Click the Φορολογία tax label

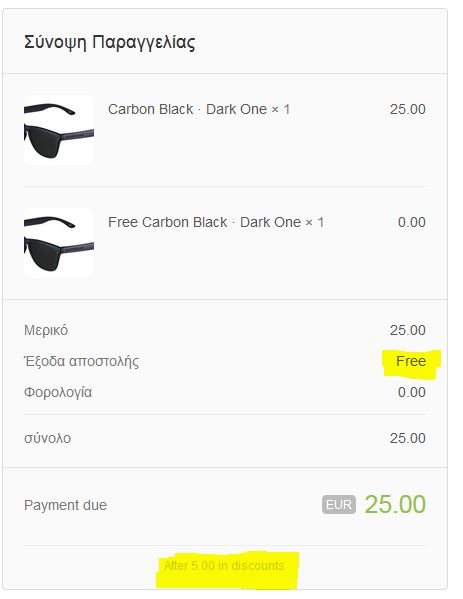58,392
